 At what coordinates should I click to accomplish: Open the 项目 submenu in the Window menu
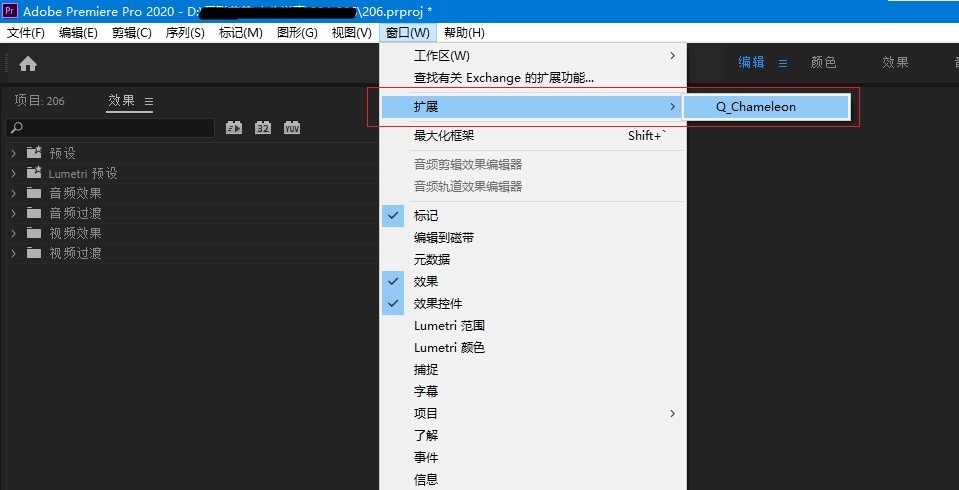pyautogui.click(x=532, y=414)
